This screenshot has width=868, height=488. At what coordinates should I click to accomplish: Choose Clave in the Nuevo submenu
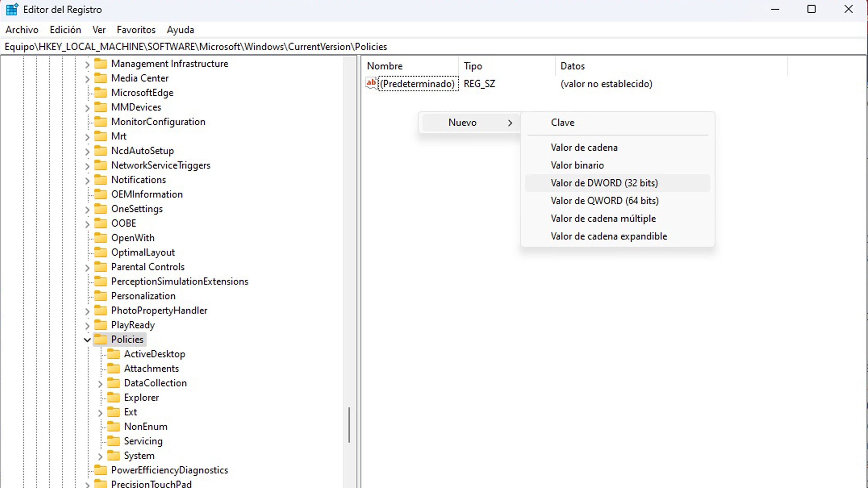(618, 123)
